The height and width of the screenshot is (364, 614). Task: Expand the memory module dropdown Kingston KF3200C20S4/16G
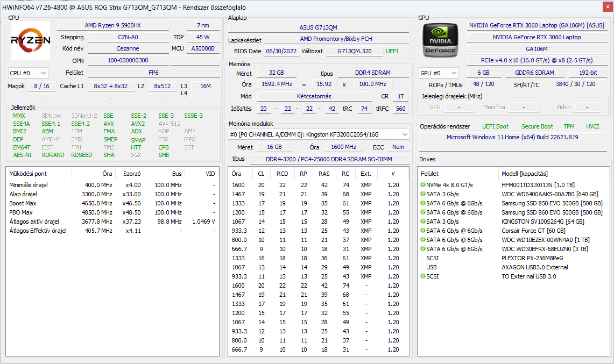coord(319,134)
